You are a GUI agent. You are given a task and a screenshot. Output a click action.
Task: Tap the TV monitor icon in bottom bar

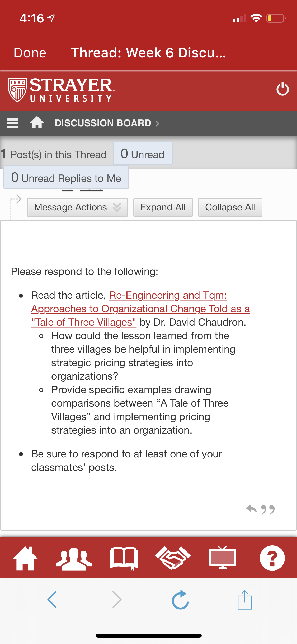point(223,557)
